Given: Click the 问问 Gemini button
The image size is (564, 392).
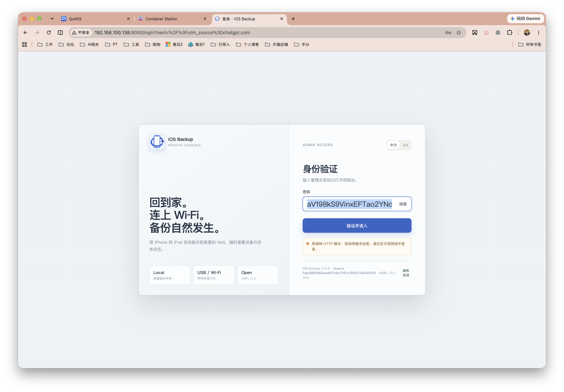Looking at the screenshot, I should pos(525,19).
